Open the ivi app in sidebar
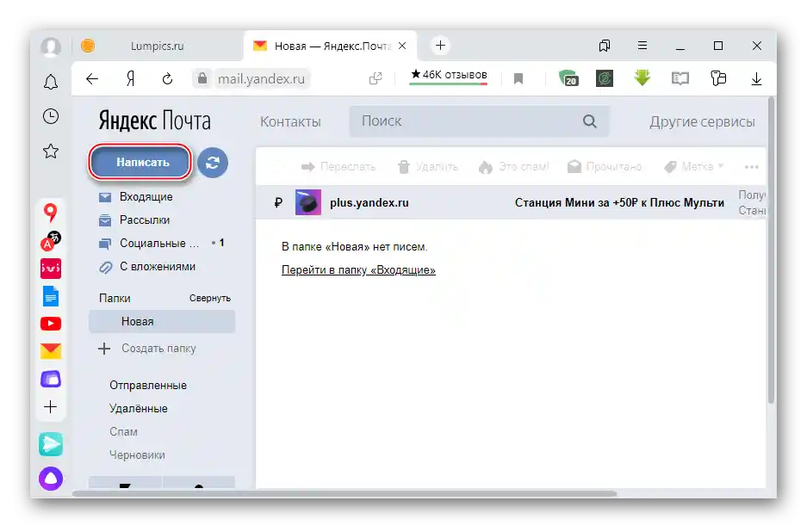807x532 pixels. [x=51, y=268]
